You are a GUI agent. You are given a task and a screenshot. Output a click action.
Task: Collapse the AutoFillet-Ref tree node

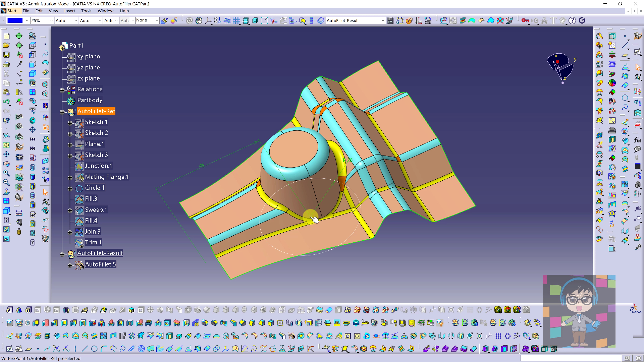point(62,112)
